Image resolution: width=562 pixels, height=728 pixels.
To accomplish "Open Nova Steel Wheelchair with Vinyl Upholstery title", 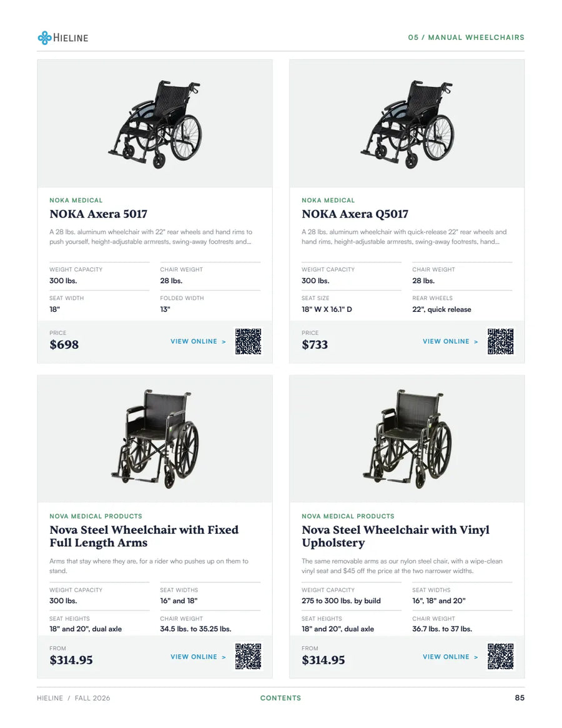I will pos(395,536).
